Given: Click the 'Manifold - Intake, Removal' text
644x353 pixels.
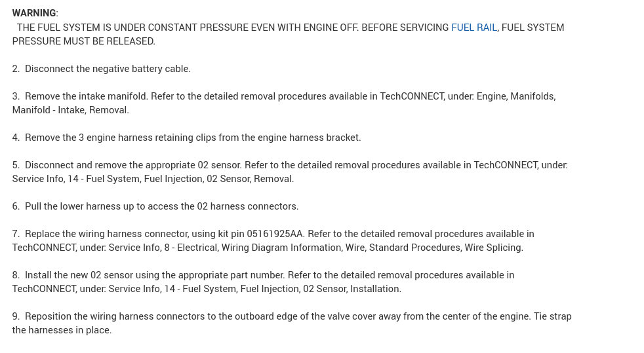Looking at the screenshot, I should click(70, 110).
